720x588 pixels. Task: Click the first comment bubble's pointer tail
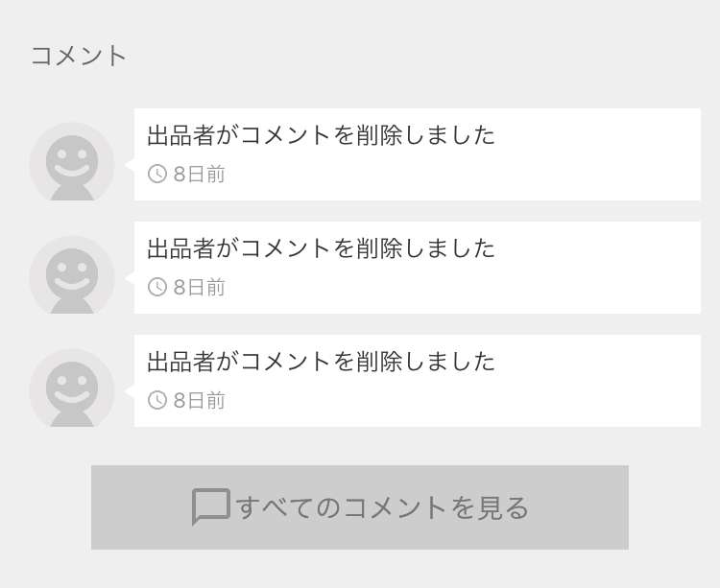130,164
